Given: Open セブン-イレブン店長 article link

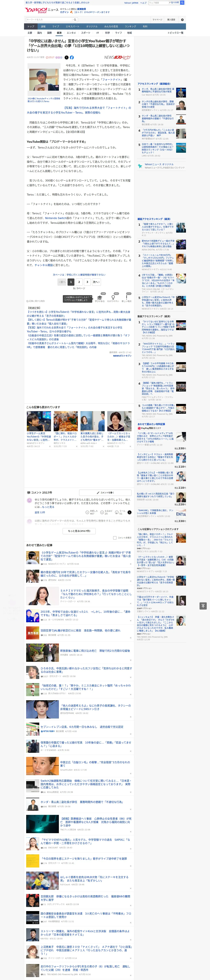Looking at the screenshot, I should 82,727.
